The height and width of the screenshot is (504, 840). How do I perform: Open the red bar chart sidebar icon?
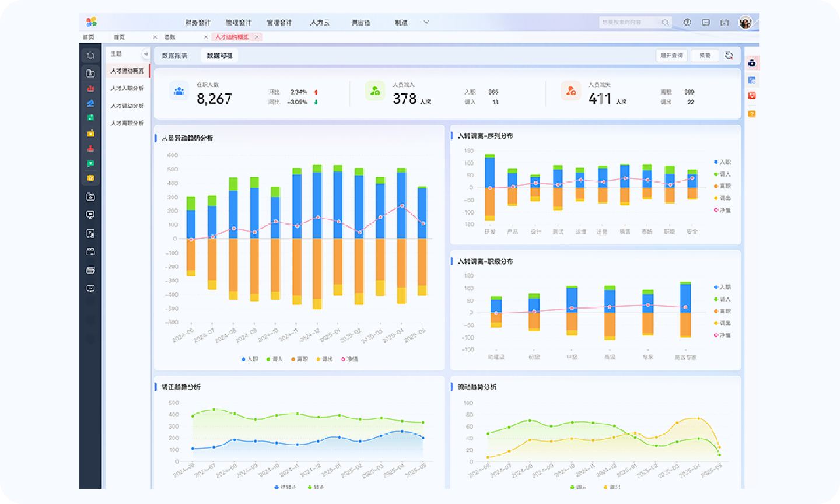90,88
